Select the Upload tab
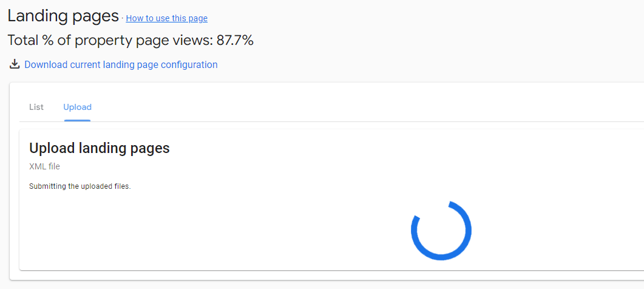 click(77, 107)
